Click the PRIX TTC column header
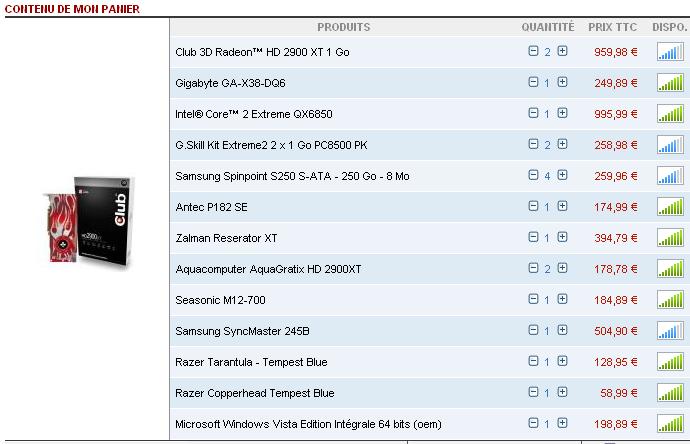 coord(613,27)
